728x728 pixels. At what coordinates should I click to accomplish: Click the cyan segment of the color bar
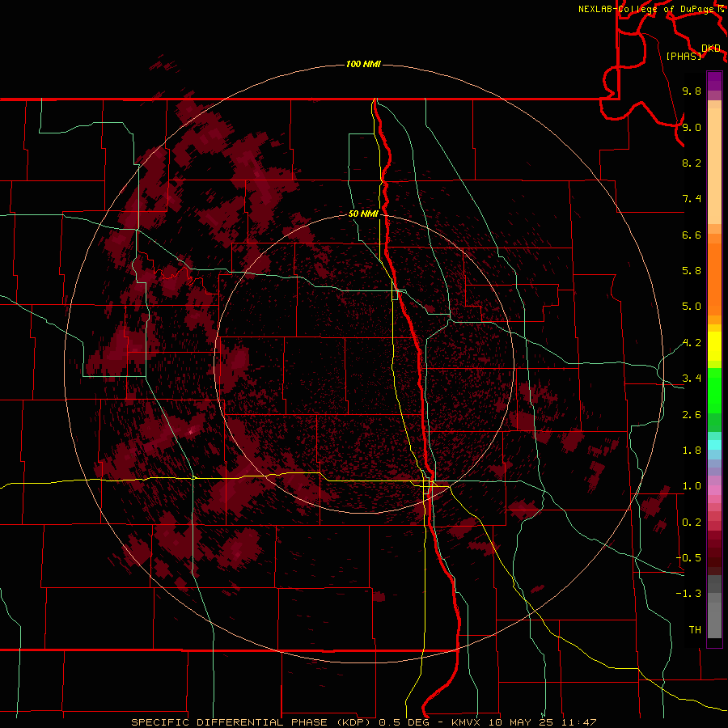pyautogui.click(x=714, y=445)
